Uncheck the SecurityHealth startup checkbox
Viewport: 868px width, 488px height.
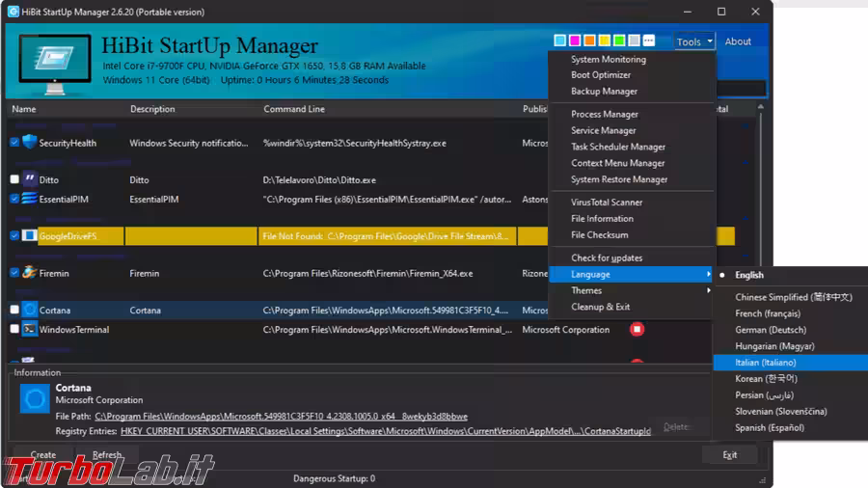[x=14, y=143]
